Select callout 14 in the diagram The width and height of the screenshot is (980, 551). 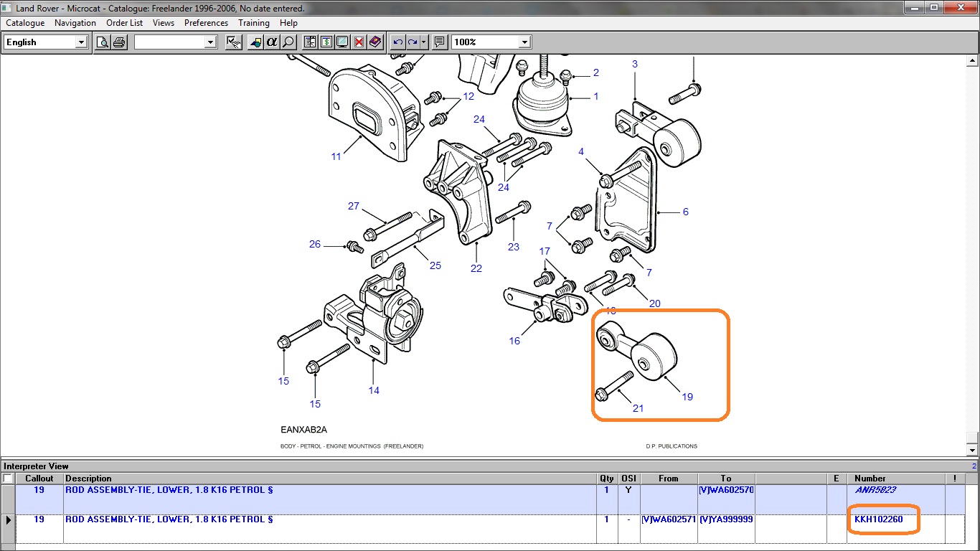click(x=374, y=390)
